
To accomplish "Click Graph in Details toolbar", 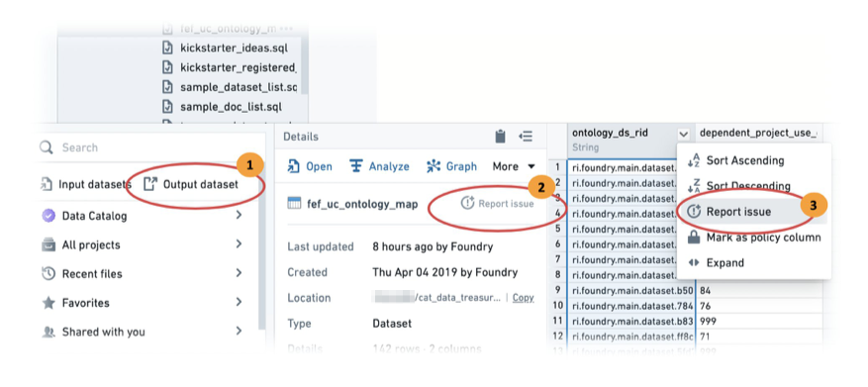I will [451, 166].
